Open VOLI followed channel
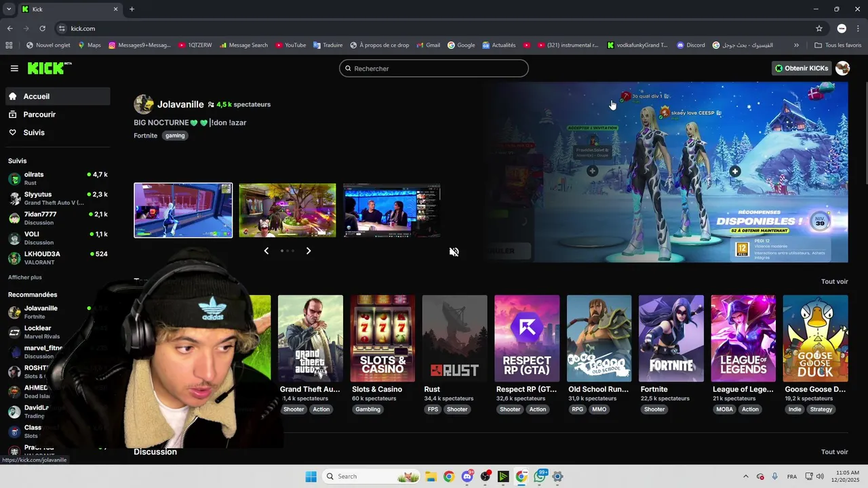Image resolution: width=868 pixels, height=488 pixels. click(58, 238)
